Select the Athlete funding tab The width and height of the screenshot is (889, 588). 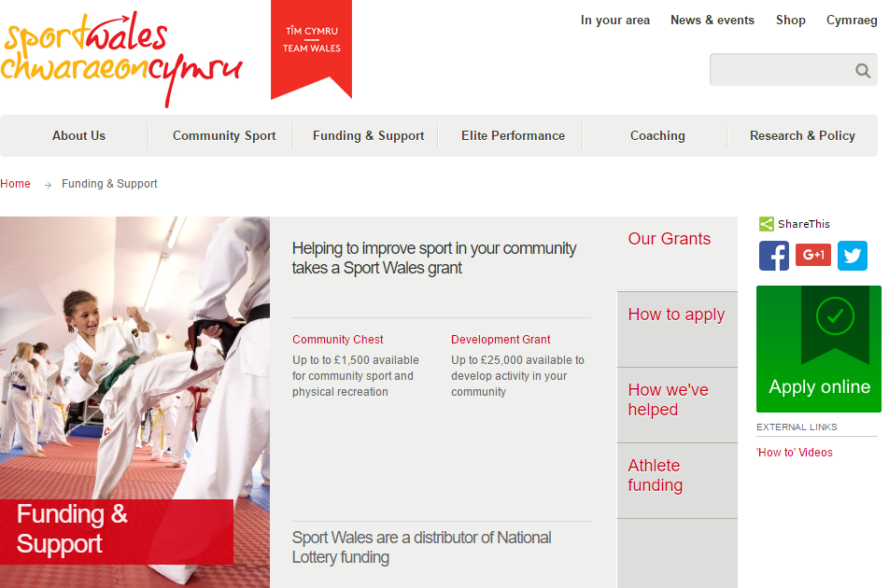(x=677, y=481)
